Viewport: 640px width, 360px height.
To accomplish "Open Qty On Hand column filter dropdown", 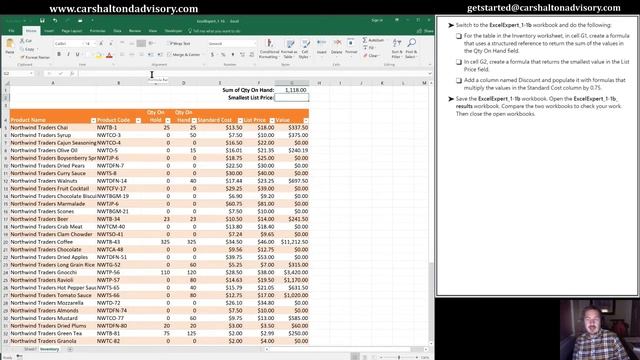I will point(194,120).
